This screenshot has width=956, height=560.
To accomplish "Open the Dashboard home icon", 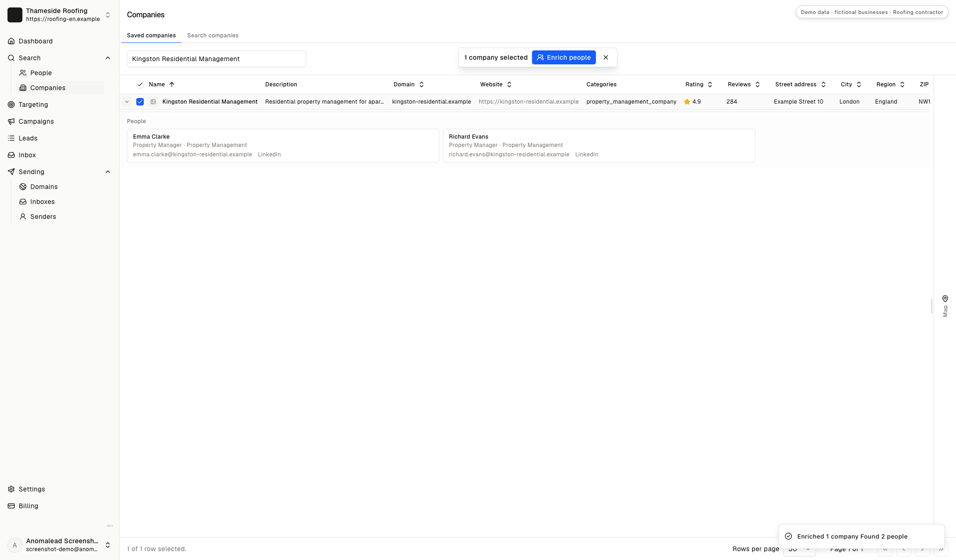I will click(11, 41).
